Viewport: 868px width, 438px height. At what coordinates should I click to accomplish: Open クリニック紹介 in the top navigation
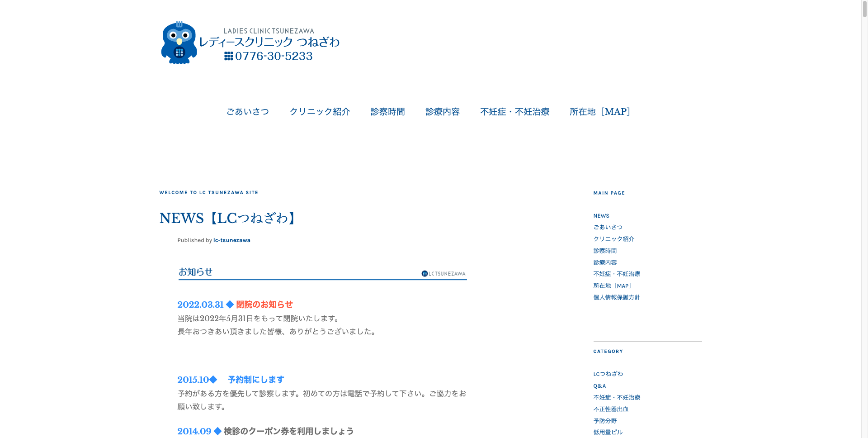(x=320, y=112)
